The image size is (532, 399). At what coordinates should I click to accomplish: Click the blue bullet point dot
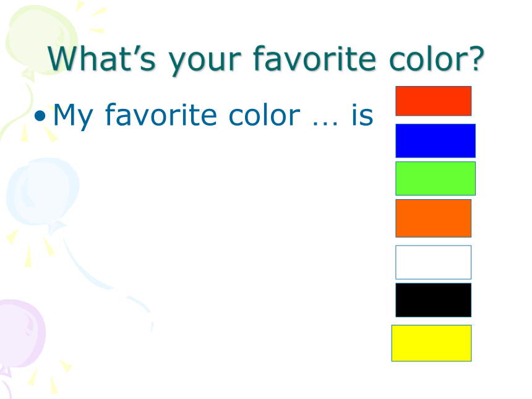[40, 116]
